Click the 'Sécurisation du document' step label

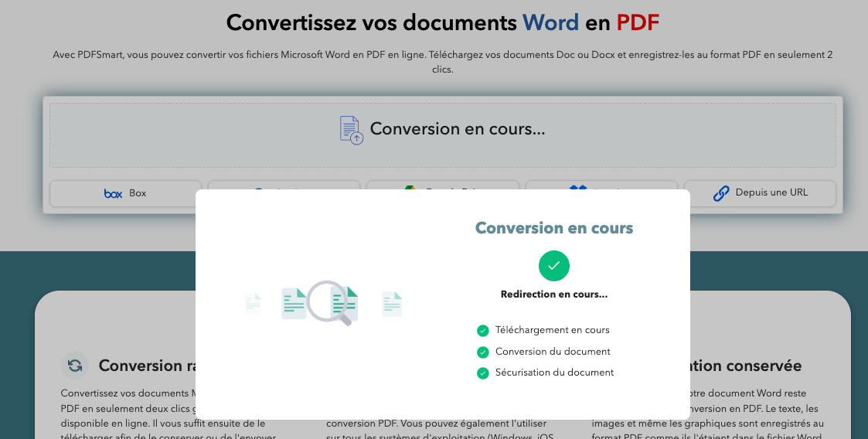point(554,373)
